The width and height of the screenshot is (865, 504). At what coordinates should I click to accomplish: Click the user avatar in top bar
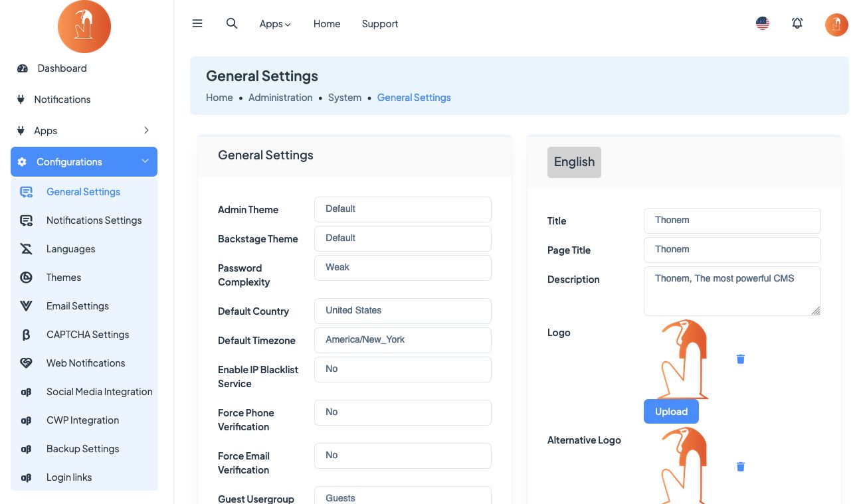836,25
